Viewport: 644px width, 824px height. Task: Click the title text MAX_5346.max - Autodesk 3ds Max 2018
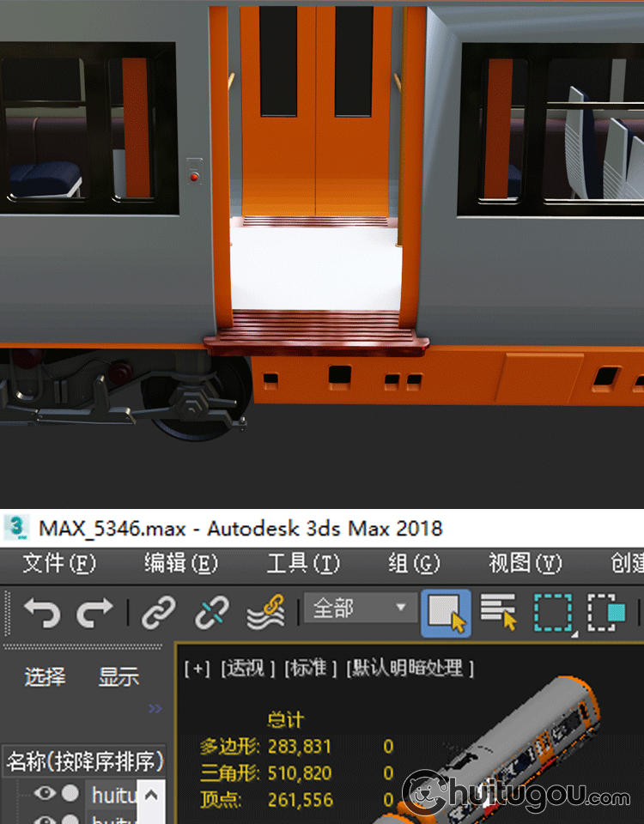240,529
